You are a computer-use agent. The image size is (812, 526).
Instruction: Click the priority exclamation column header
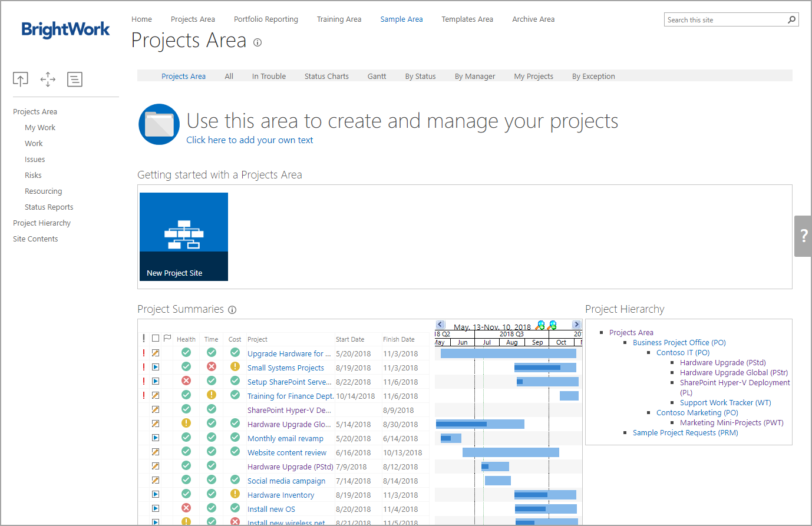(x=144, y=338)
